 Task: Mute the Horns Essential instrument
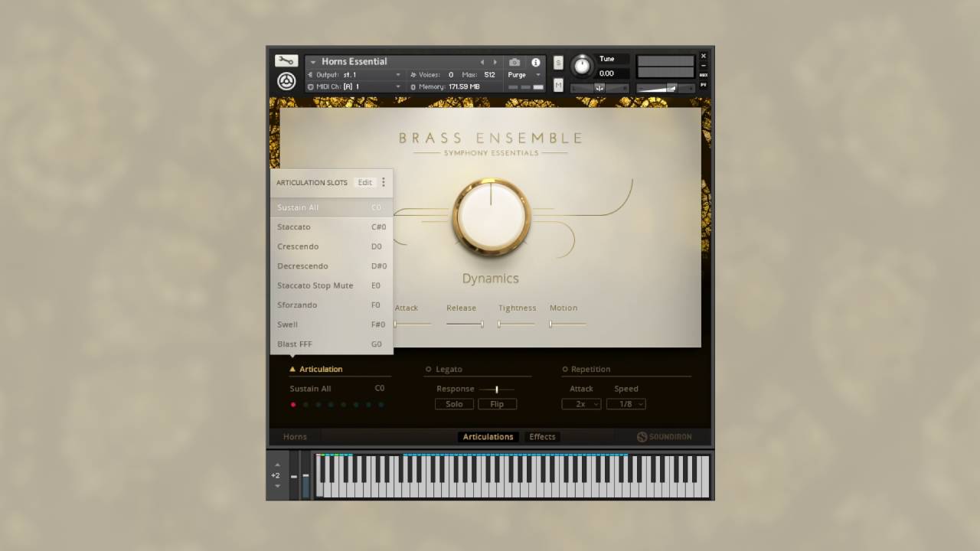tap(558, 85)
